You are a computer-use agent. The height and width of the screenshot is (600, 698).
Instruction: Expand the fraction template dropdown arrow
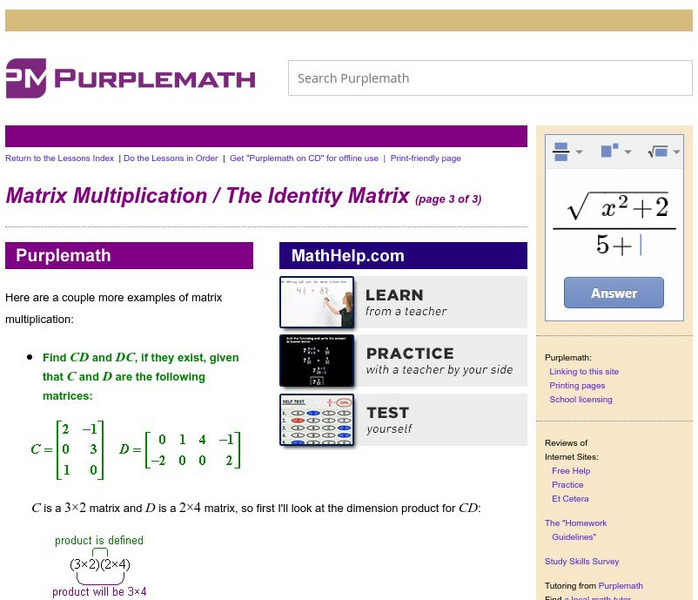pyautogui.click(x=579, y=152)
